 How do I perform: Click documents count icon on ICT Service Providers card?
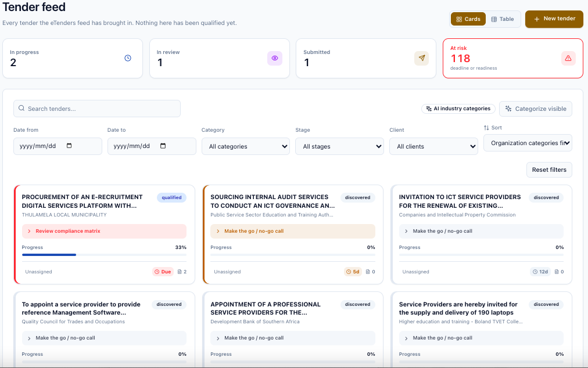point(557,272)
